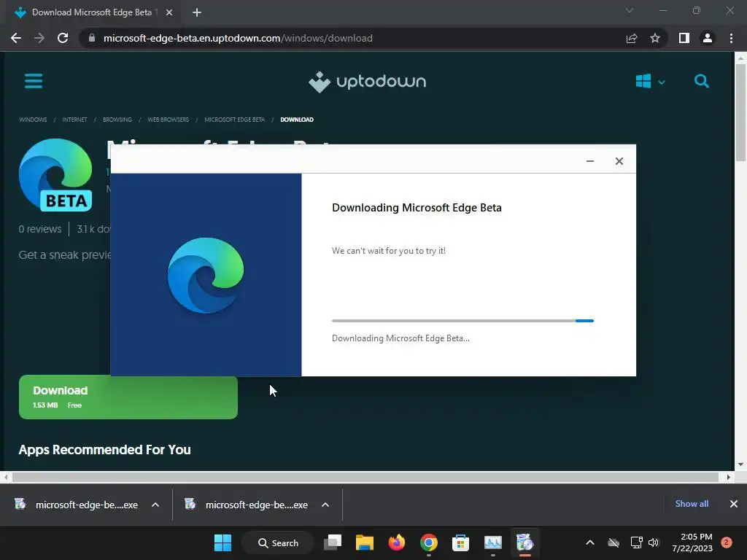Open the Windows Start menu
Viewport: 747px width, 560px height.
[222, 542]
